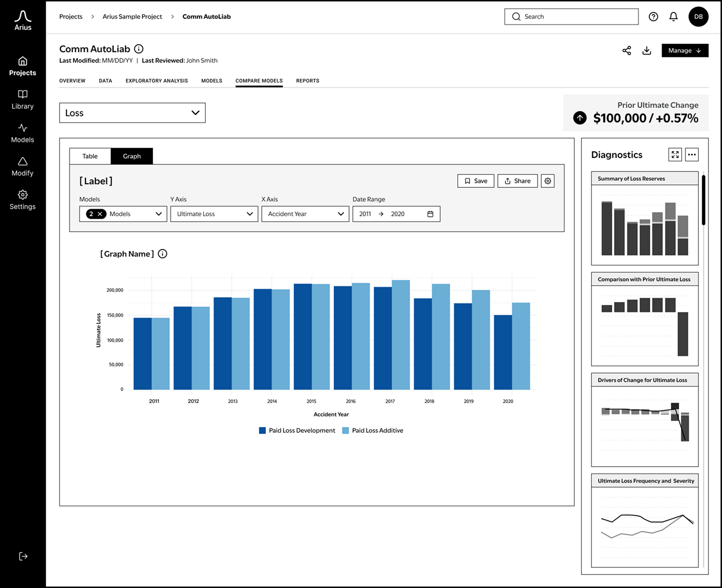Open the DB user avatar menu
The width and height of the screenshot is (722, 588).
coord(698,17)
